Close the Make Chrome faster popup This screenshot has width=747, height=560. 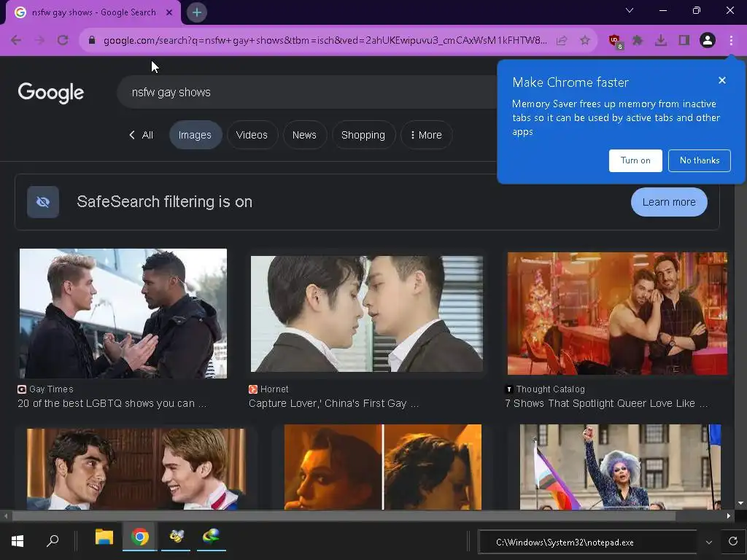click(722, 80)
